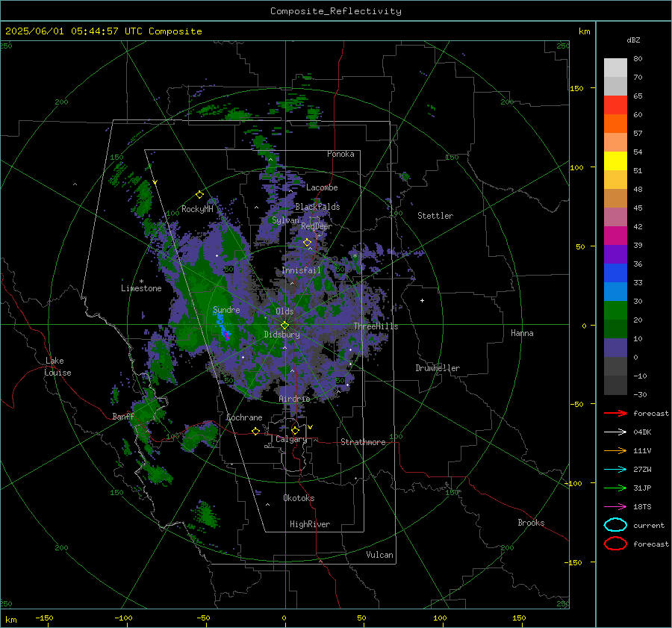Click the 150 label on the right km axis

pos(576,88)
